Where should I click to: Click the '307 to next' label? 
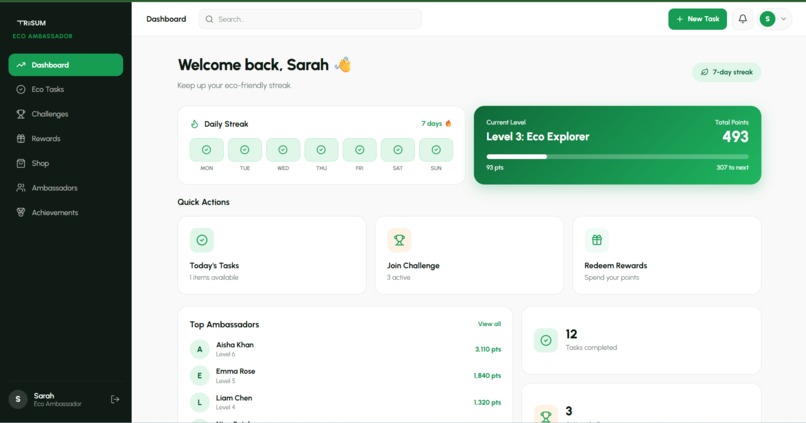point(732,168)
